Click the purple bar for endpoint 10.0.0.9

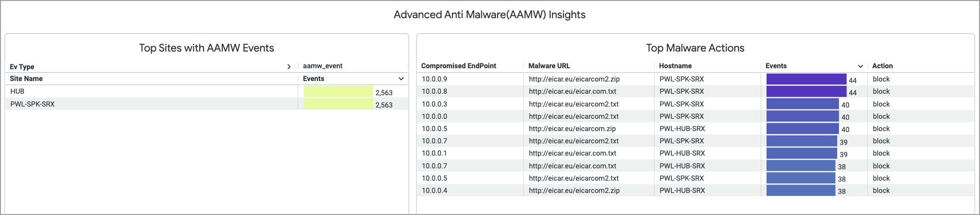[806, 79]
